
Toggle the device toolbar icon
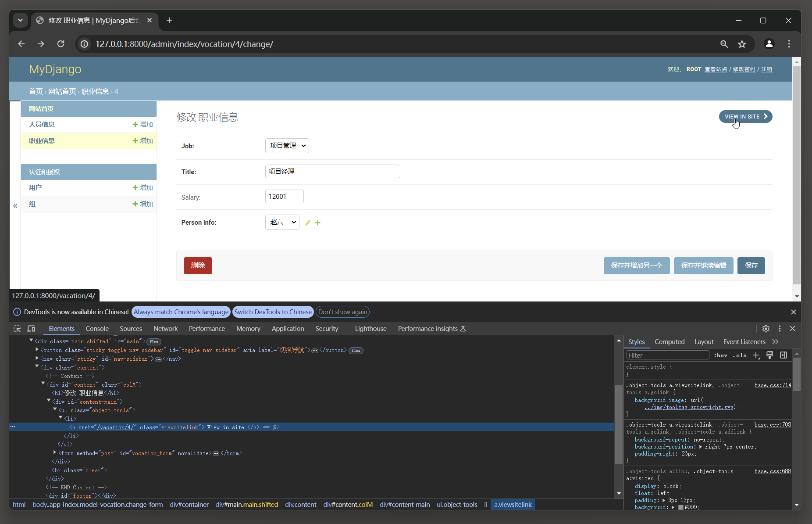(x=31, y=329)
